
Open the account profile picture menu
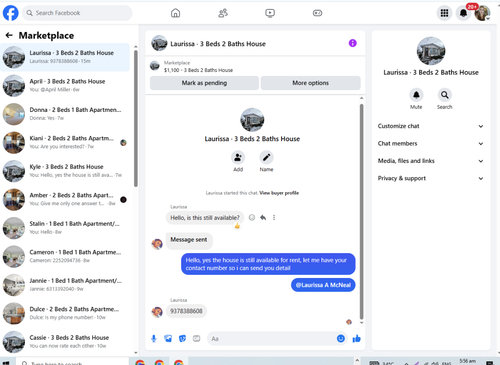(x=482, y=13)
